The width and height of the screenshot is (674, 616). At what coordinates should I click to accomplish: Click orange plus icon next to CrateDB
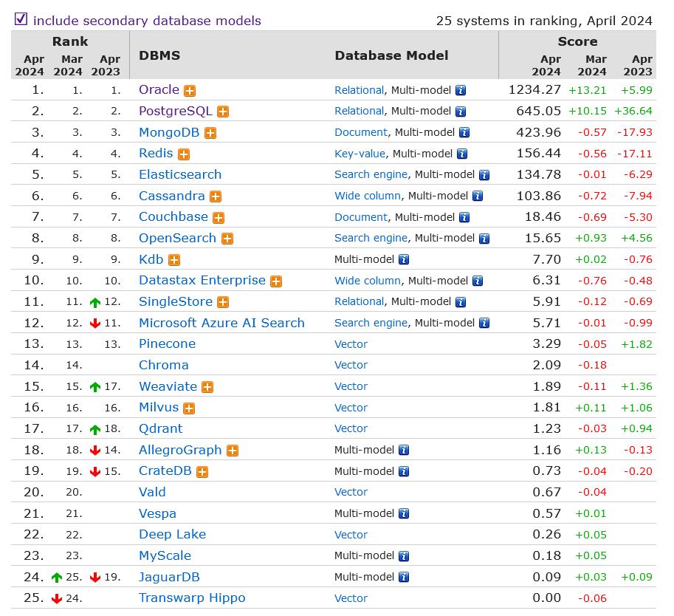point(202,472)
